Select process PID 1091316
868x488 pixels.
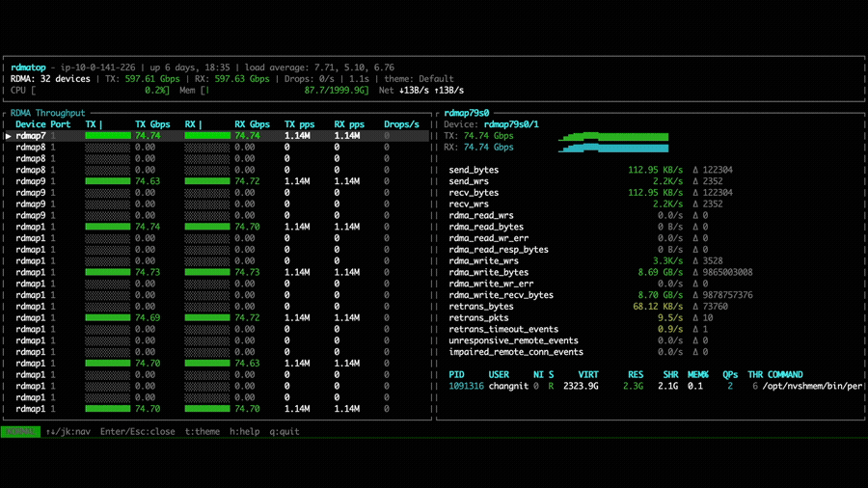tap(466, 386)
